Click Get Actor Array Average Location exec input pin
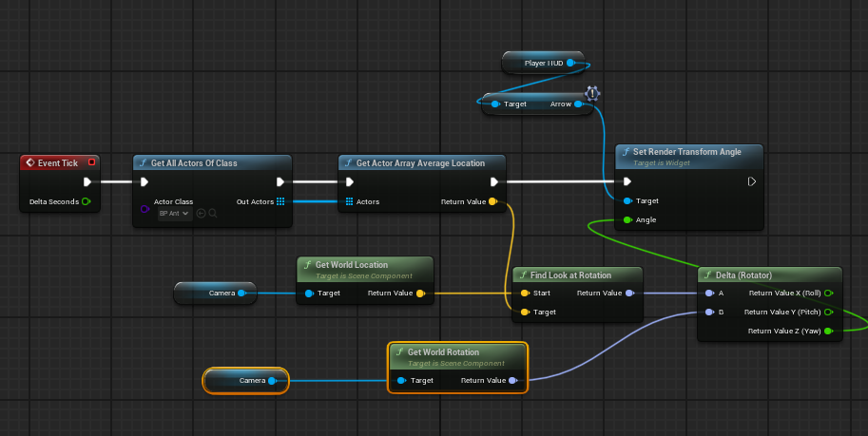Viewport: 868px width, 436px height. point(349,181)
